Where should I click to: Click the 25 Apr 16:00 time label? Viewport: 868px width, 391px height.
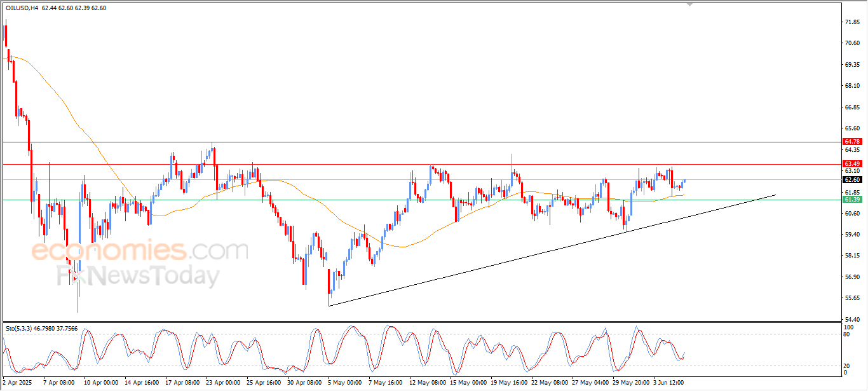click(x=264, y=383)
